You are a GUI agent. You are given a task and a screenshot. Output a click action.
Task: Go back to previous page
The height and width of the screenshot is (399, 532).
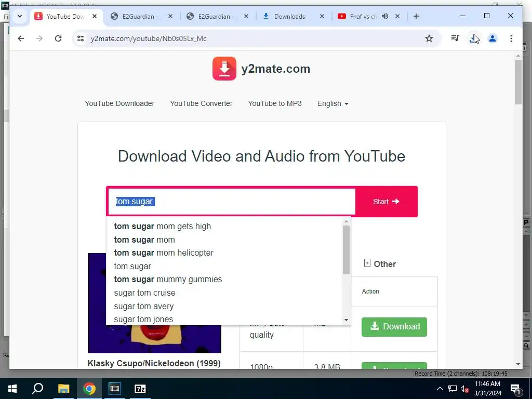point(21,38)
